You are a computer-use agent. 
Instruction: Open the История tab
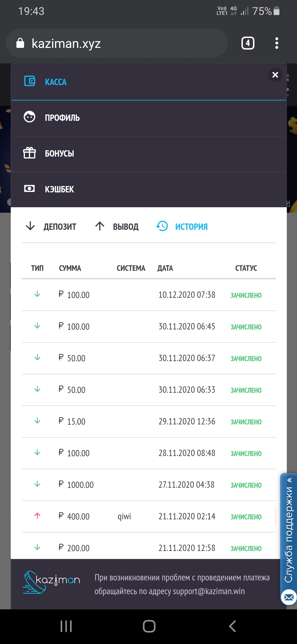click(191, 227)
